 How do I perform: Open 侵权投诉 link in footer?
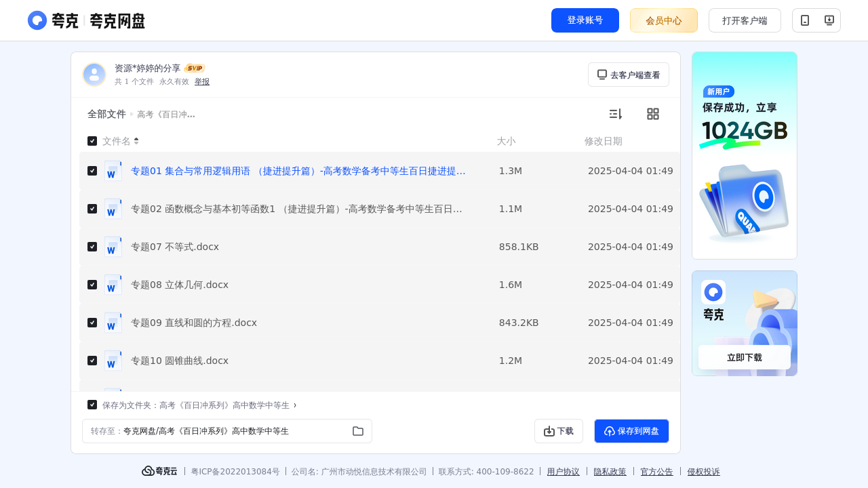[x=704, y=472]
